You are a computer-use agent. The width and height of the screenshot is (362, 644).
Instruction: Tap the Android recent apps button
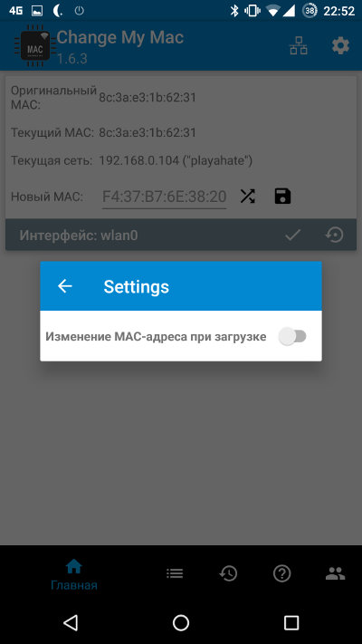pyautogui.click(x=291, y=622)
